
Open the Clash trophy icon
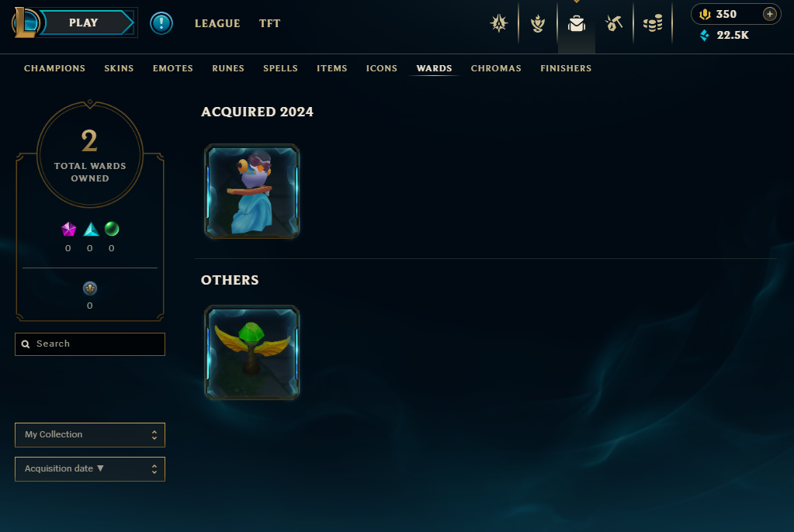(x=538, y=23)
